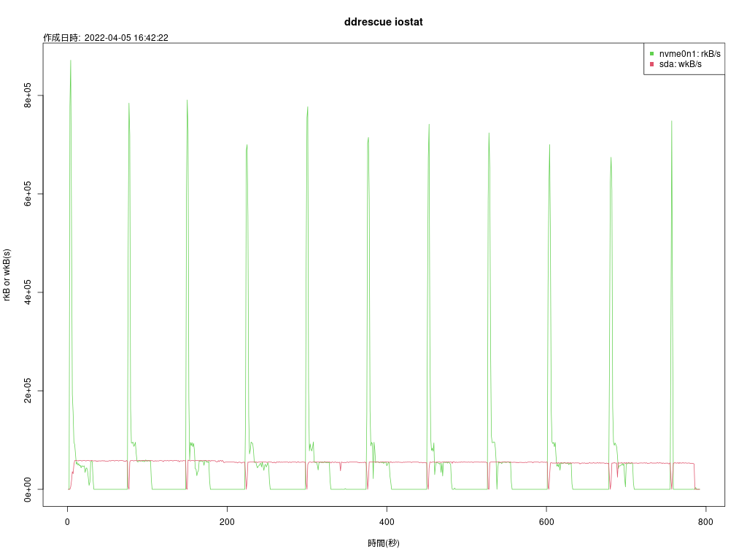The width and height of the screenshot is (747, 560).
Task: Click the x-axis tick label '200'
Action: [227, 522]
